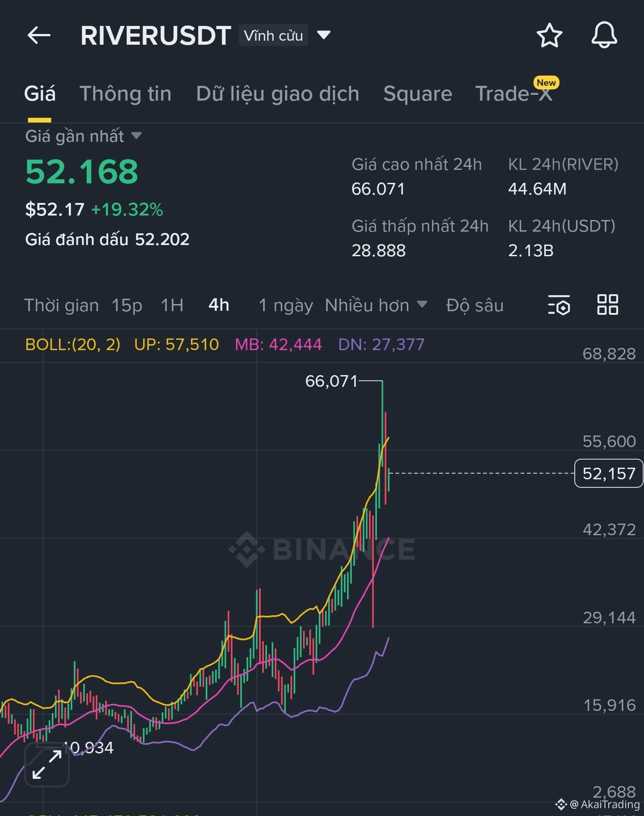Go back using the left arrow
This screenshot has height=816, width=644.
(x=39, y=35)
